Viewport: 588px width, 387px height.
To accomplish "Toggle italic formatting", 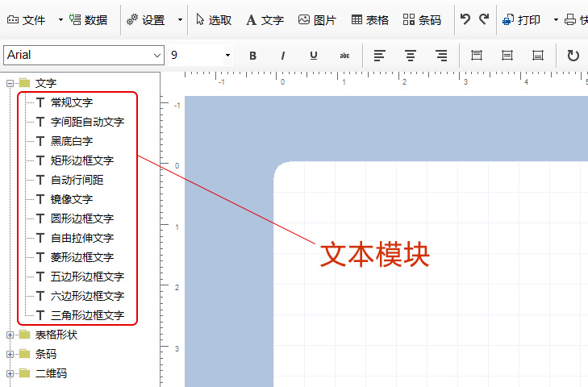I will pos(283,56).
